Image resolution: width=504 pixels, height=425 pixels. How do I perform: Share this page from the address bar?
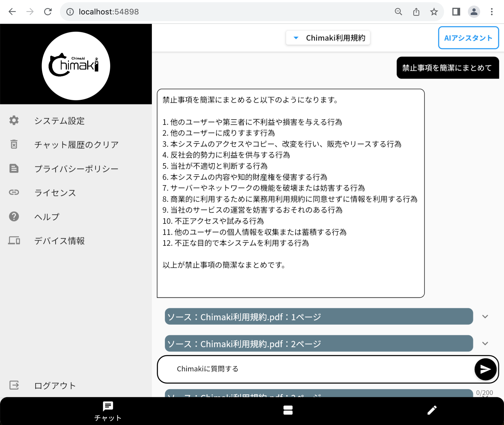click(416, 12)
